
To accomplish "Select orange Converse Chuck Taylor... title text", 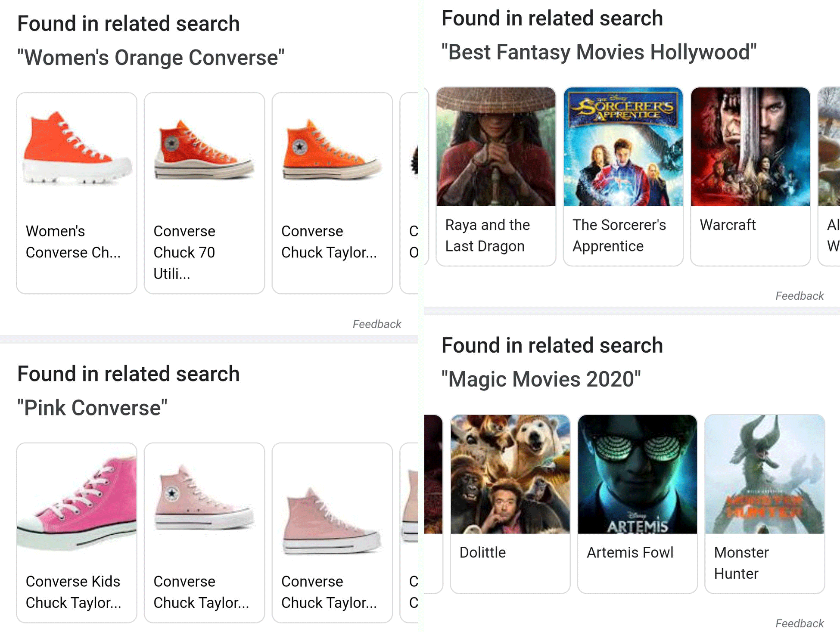I will (x=329, y=242).
